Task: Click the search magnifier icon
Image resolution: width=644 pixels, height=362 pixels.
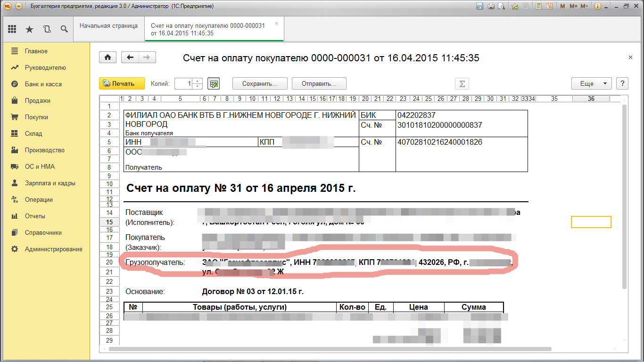Action: point(64,29)
